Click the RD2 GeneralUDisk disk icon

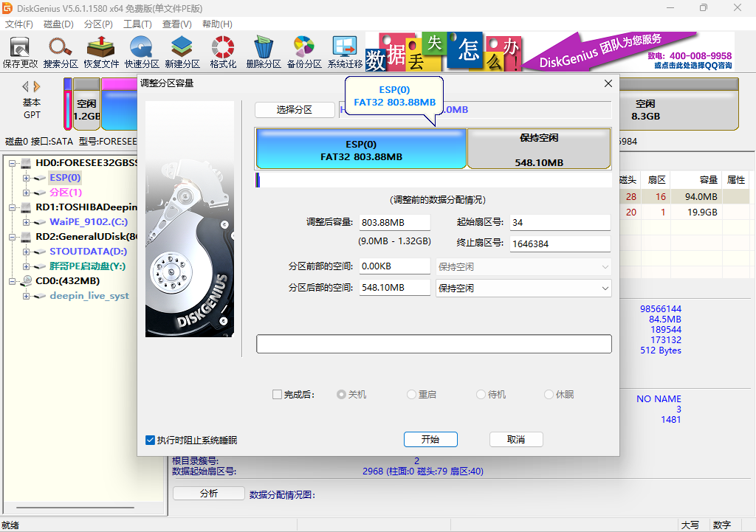[26, 237]
